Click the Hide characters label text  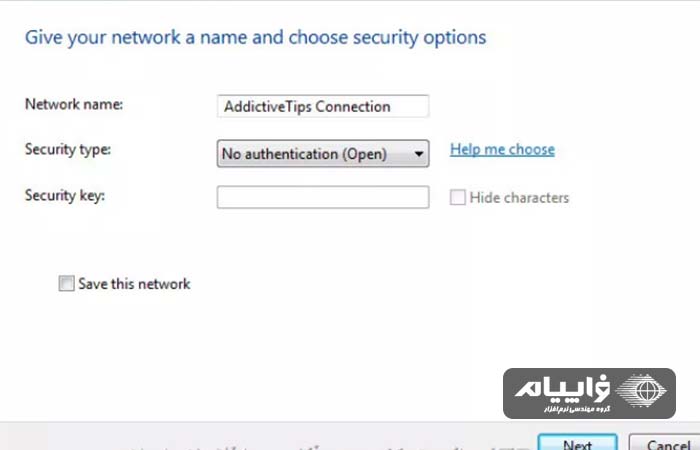click(x=519, y=198)
